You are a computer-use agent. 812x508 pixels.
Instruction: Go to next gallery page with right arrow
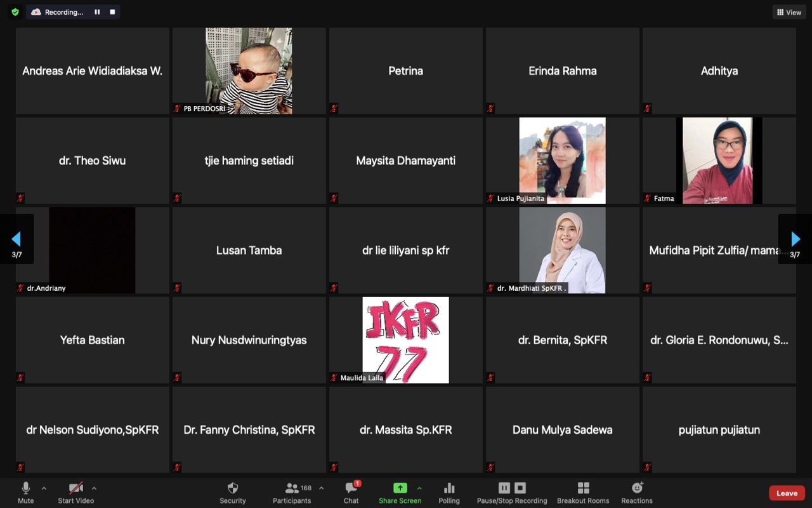[795, 239]
